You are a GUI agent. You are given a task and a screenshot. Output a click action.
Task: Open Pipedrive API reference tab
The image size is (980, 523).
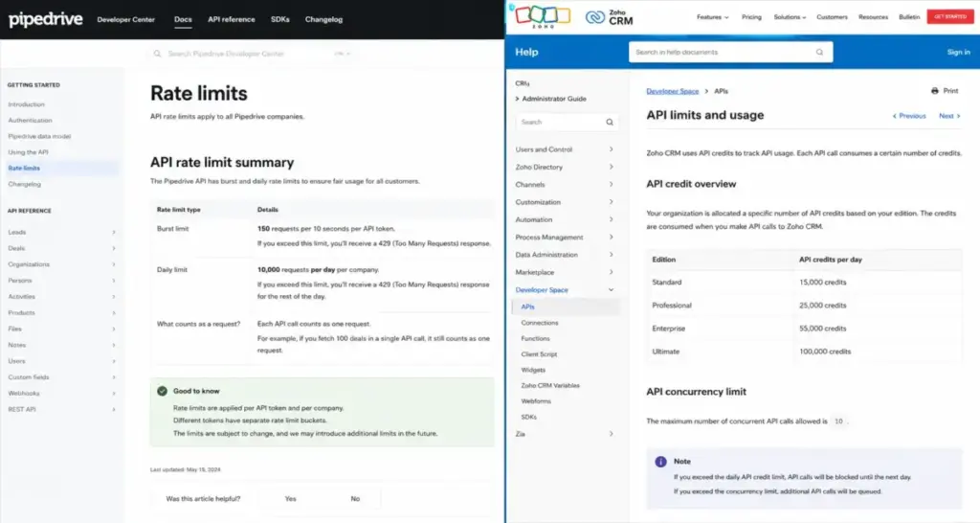(232, 19)
